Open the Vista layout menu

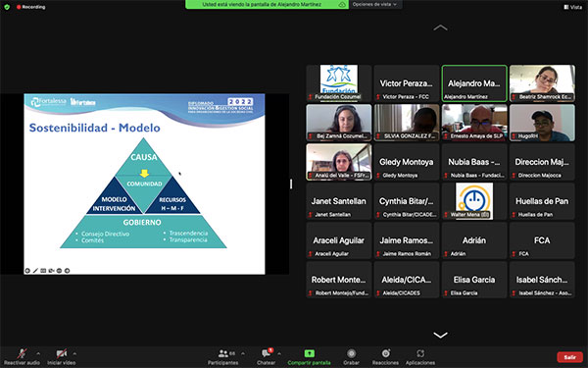572,7
